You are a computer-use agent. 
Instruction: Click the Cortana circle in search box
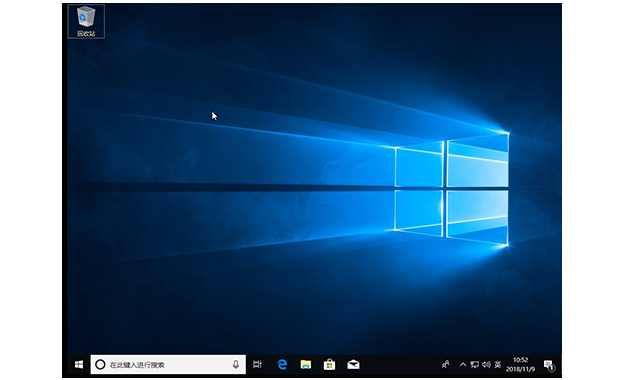tap(100, 364)
